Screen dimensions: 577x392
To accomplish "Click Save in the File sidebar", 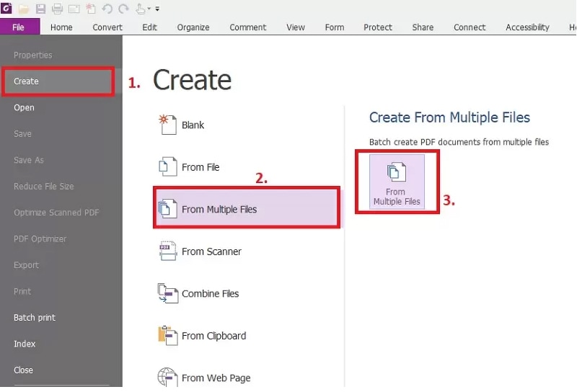I will pyautogui.click(x=22, y=134).
